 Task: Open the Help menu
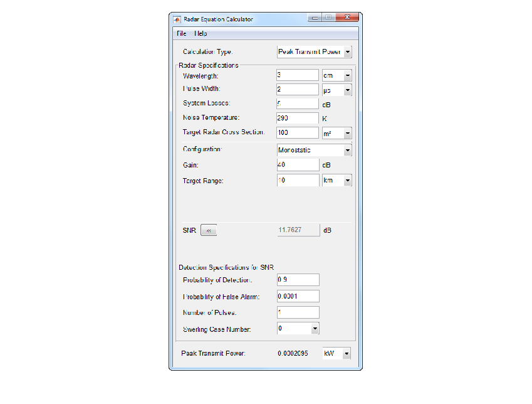(x=201, y=34)
